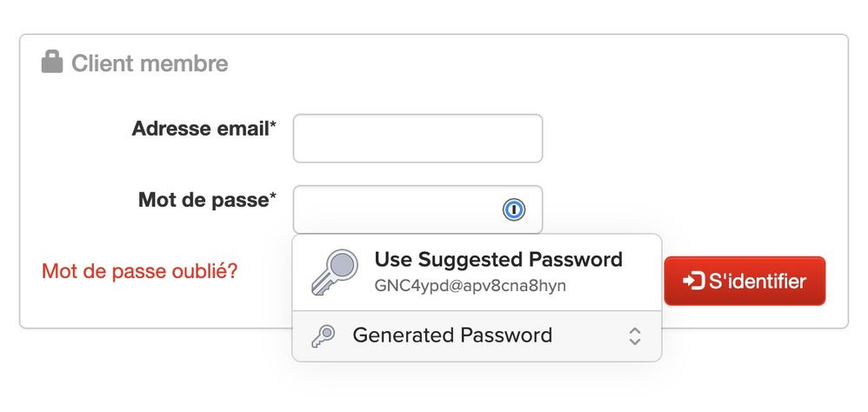Click the asterisk after Adresse email
The width and height of the screenshot is (868, 412).
pos(273,127)
